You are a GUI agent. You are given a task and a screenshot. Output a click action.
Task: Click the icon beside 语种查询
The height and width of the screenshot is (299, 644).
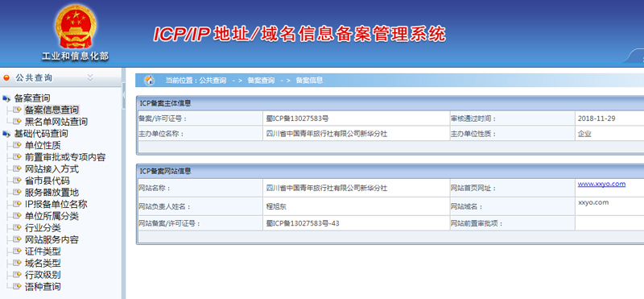17,286
